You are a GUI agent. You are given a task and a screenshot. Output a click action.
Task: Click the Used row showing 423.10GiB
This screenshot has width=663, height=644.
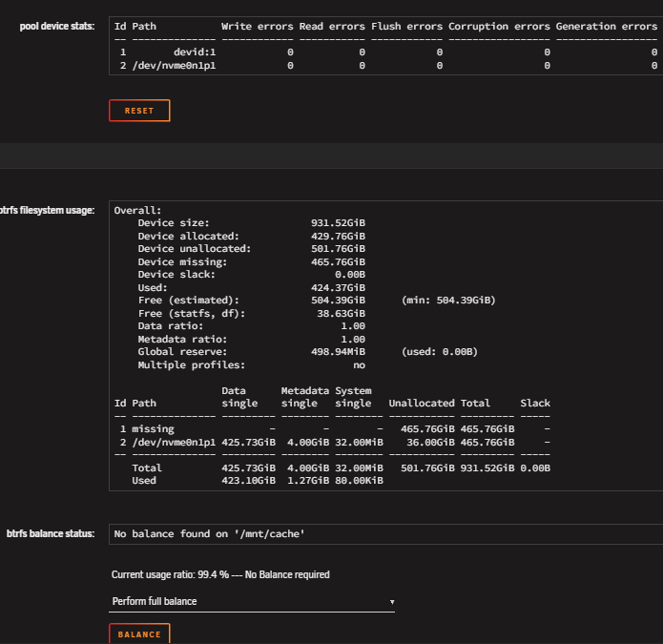pyautogui.click(x=257, y=480)
